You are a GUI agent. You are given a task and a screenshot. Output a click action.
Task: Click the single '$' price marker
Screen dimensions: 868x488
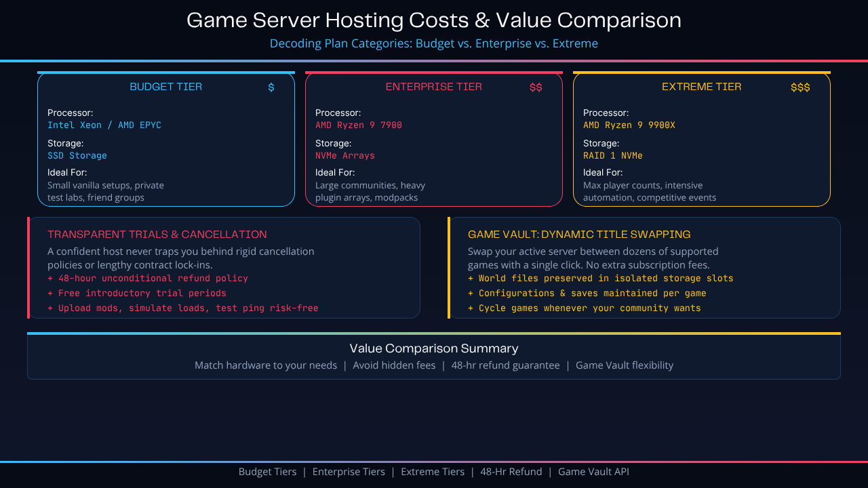tap(271, 87)
